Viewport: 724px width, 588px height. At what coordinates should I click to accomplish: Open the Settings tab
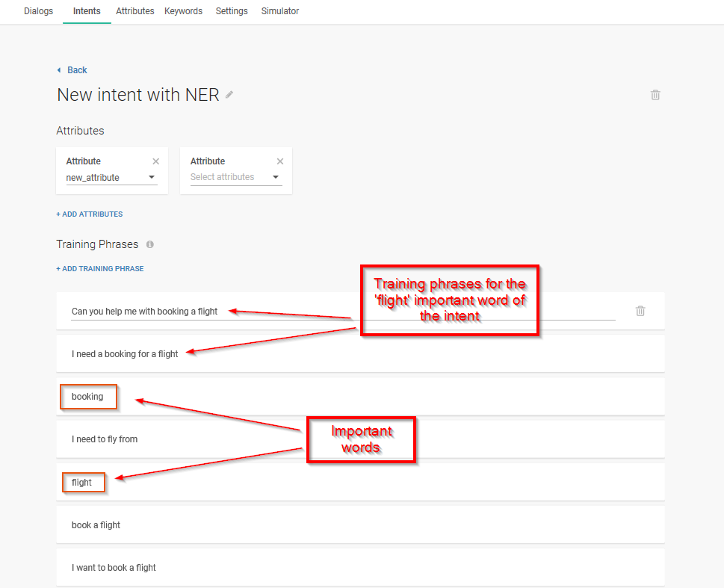(232, 11)
